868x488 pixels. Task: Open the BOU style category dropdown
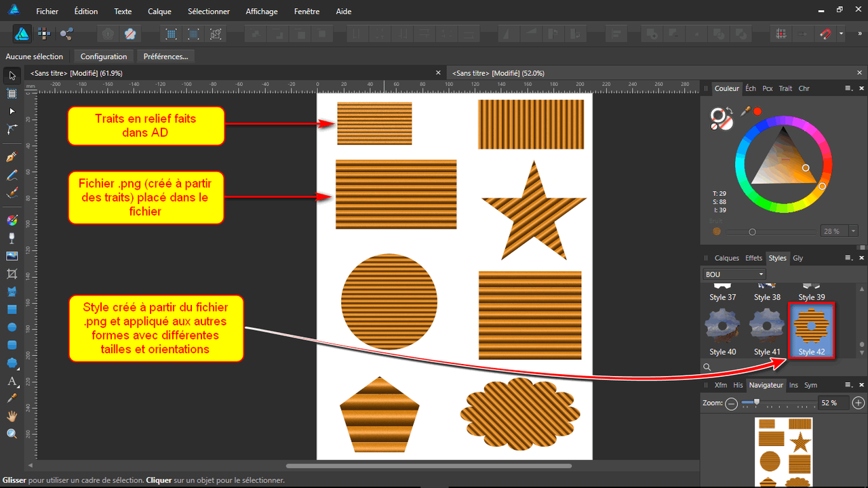tap(734, 274)
